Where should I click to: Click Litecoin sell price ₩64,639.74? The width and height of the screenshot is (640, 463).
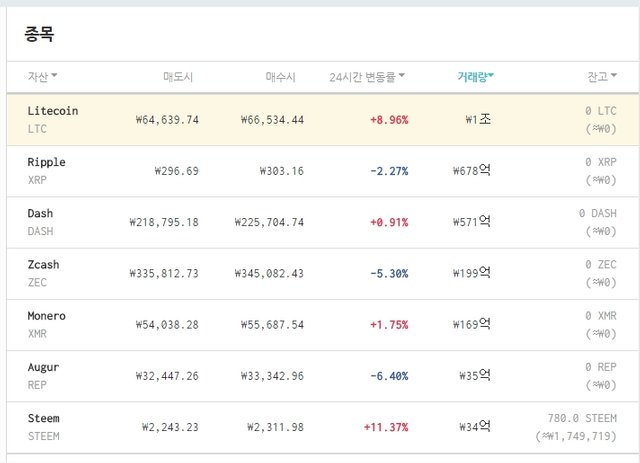point(167,120)
